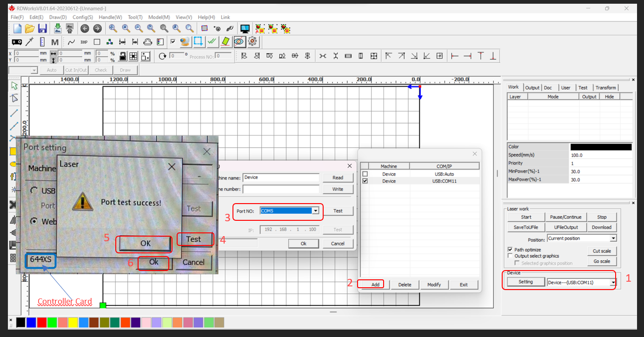Toggle the crossed-out eye icon
The image size is (644, 337).
pyautogui.click(x=239, y=42)
